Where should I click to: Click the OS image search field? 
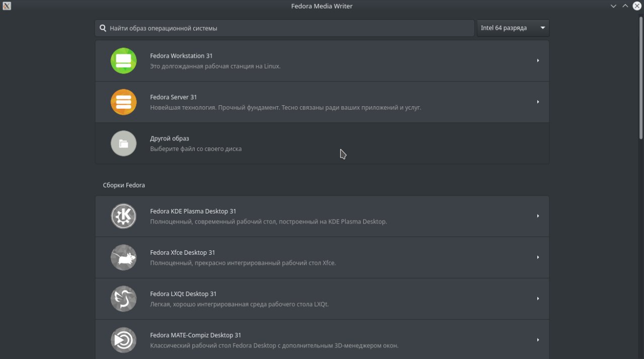click(x=284, y=28)
